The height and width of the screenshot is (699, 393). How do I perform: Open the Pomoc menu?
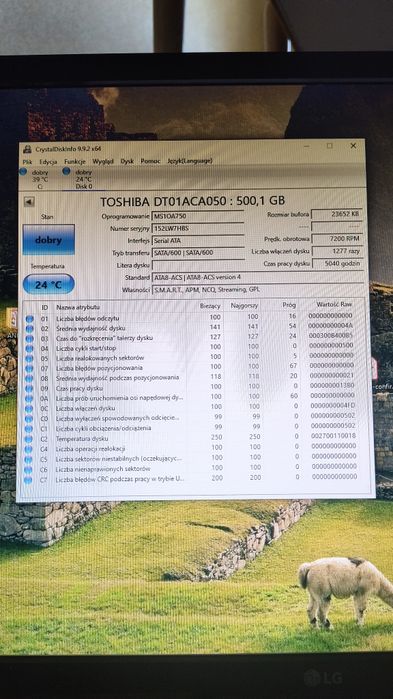150,161
